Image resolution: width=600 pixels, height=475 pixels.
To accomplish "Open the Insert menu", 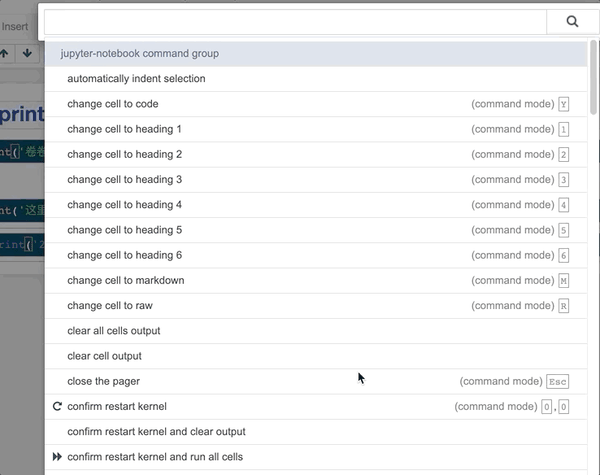I will coord(15,26).
